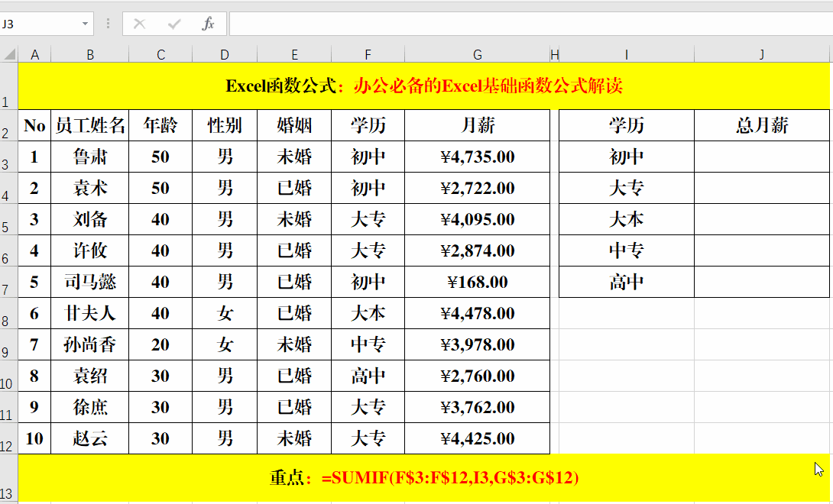Select row 13 header
This screenshot has height=504, width=833.
pyautogui.click(x=8, y=478)
